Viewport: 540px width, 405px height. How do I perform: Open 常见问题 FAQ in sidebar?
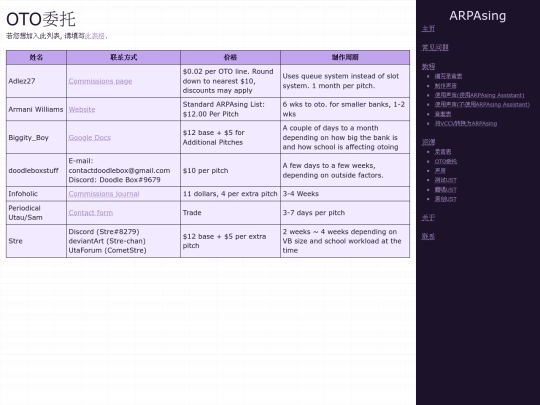[435, 48]
